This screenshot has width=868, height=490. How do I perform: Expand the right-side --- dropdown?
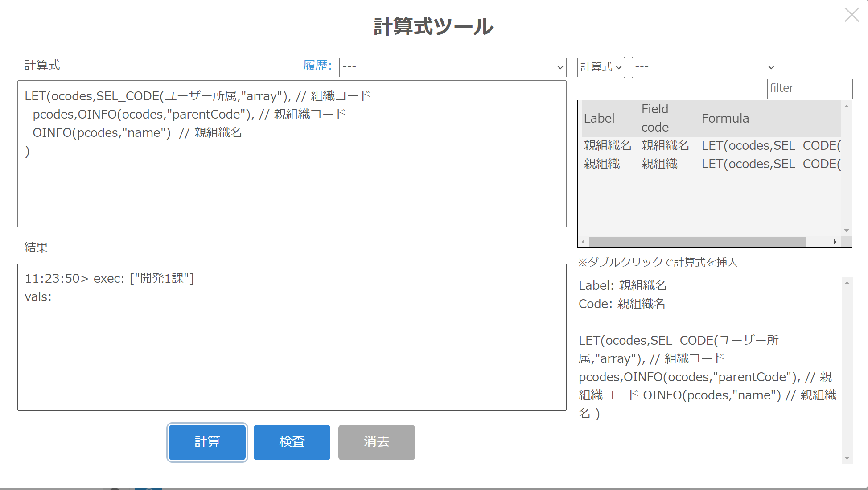coord(704,67)
